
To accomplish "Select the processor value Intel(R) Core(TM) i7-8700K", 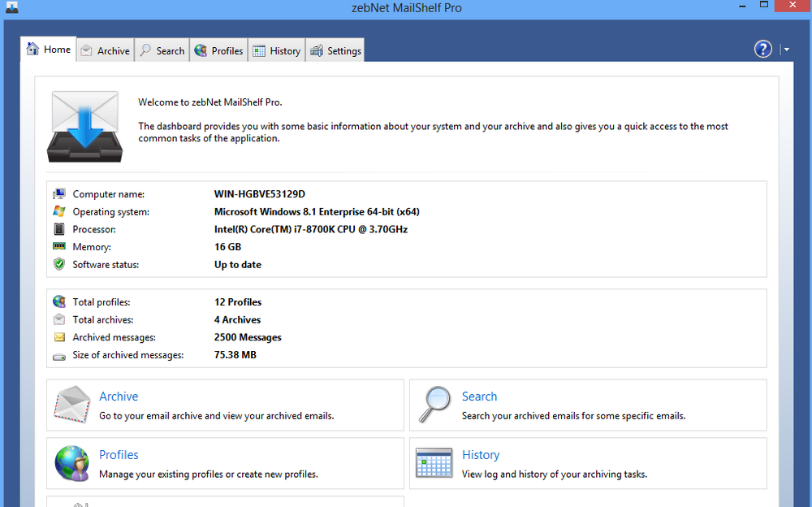I will (x=311, y=229).
